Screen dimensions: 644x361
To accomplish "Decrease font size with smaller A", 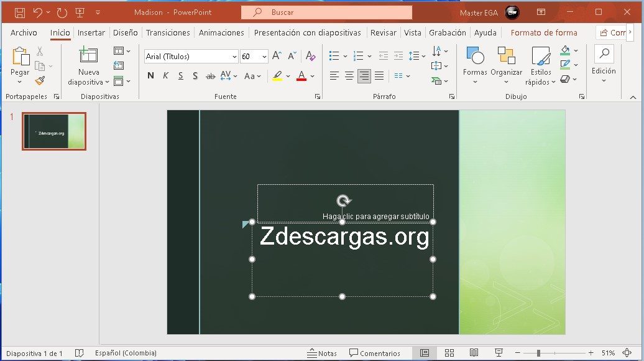I will [292, 55].
